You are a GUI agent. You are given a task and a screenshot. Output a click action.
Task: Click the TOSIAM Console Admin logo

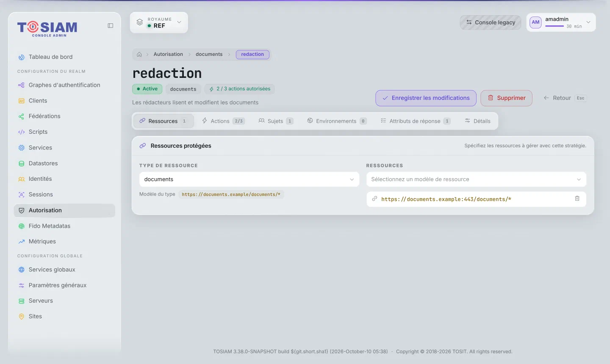(x=47, y=29)
